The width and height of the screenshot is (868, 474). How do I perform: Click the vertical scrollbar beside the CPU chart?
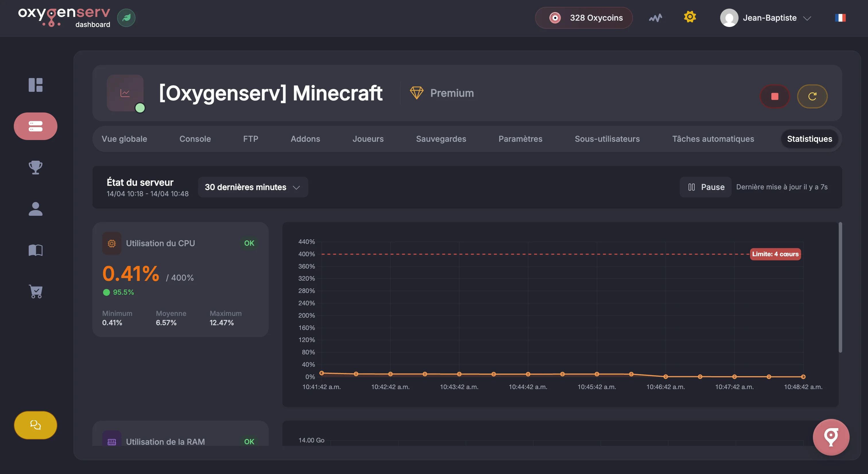click(840, 287)
